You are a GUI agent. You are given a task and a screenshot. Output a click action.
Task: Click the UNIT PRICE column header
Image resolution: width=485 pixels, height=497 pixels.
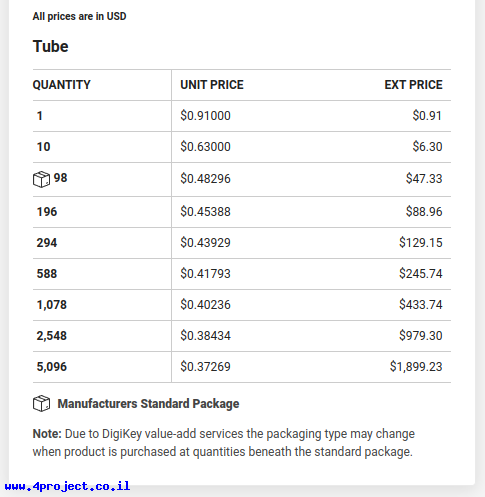[212, 85]
